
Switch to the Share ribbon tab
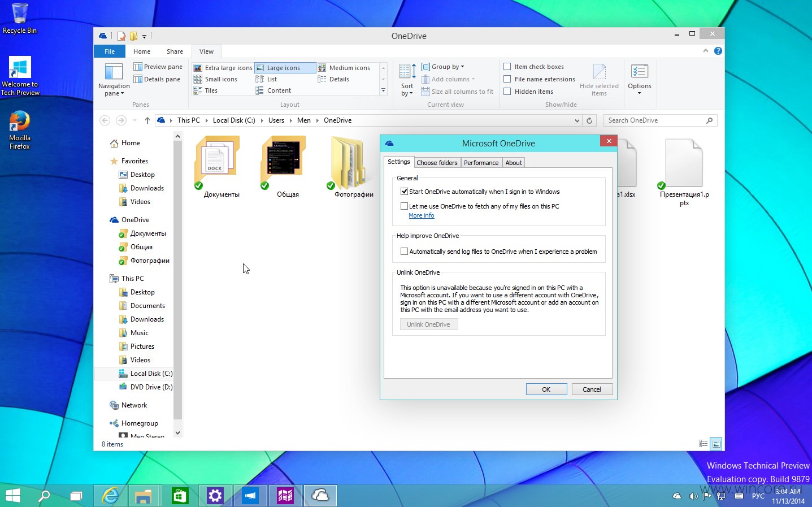tap(175, 51)
